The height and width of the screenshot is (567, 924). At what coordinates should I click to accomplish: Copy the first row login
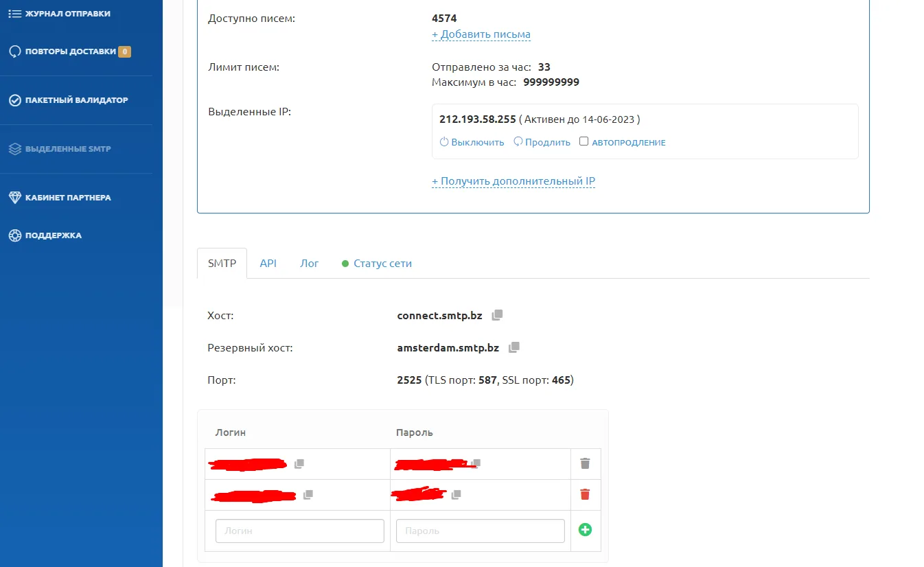tap(299, 464)
